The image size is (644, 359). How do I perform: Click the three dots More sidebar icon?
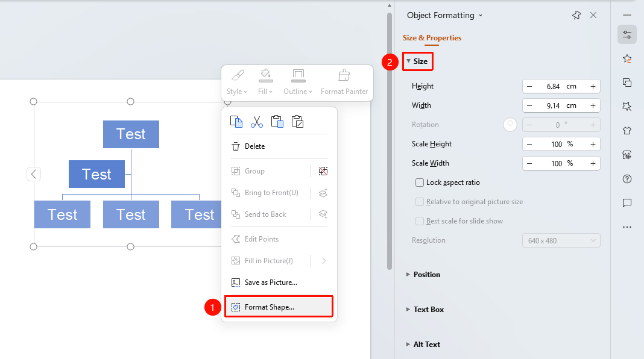[627, 227]
